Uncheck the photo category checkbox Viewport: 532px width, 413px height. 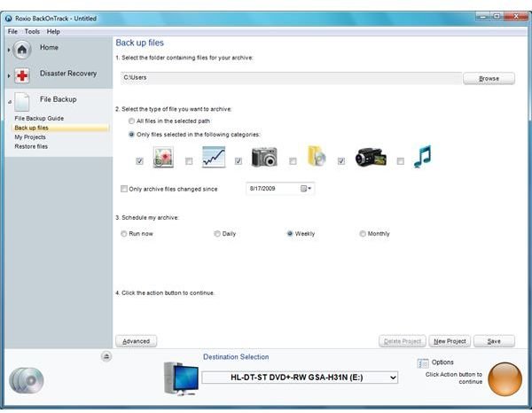pyautogui.click(x=139, y=161)
